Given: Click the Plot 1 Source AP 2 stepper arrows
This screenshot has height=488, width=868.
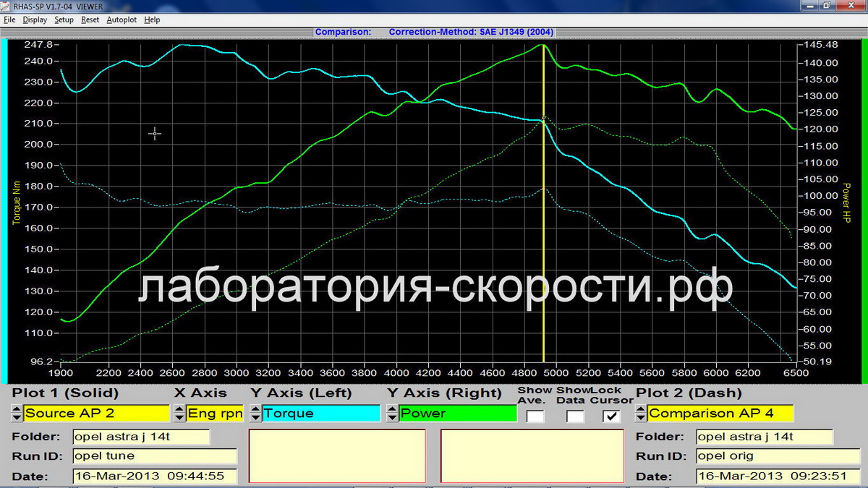Looking at the screenshot, I should pyautogui.click(x=17, y=414).
